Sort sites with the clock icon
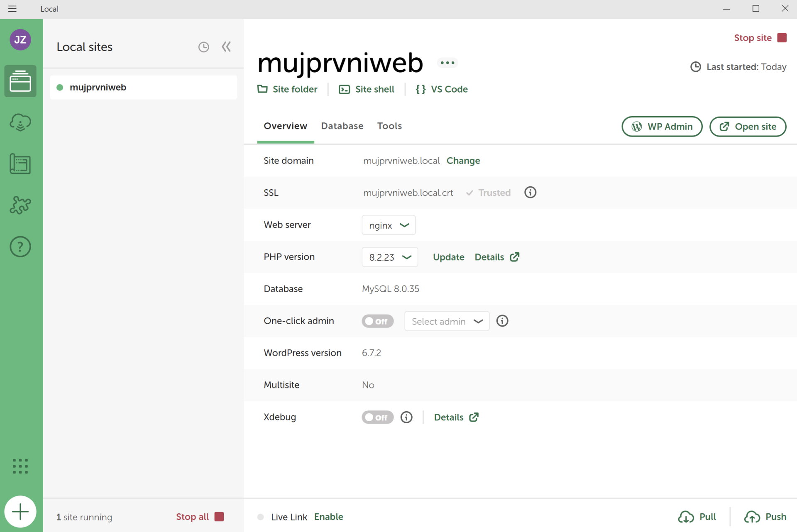Viewport: 797px width, 532px height. point(203,47)
